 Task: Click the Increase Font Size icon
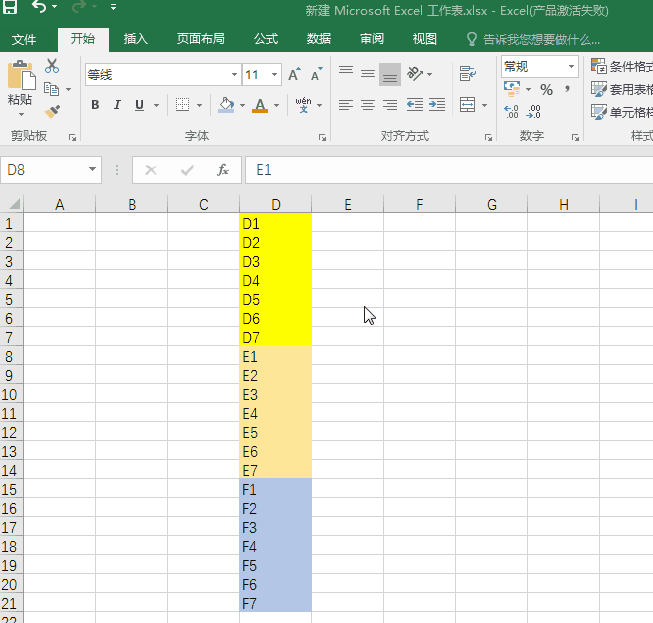tap(294, 75)
